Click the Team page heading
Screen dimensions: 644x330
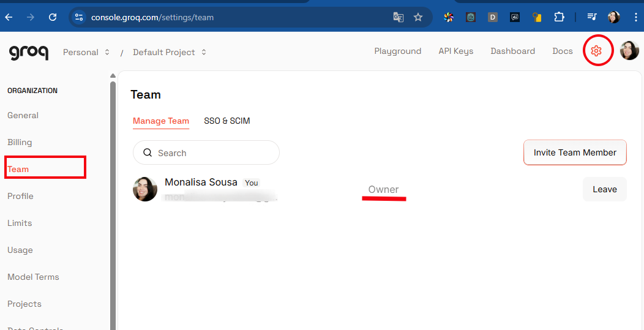pyautogui.click(x=146, y=94)
